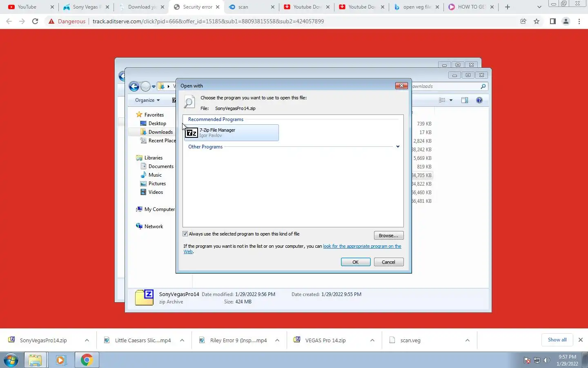Screen dimensions: 588x368
Task: Switch to the Download tab
Action: tap(141, 7)
